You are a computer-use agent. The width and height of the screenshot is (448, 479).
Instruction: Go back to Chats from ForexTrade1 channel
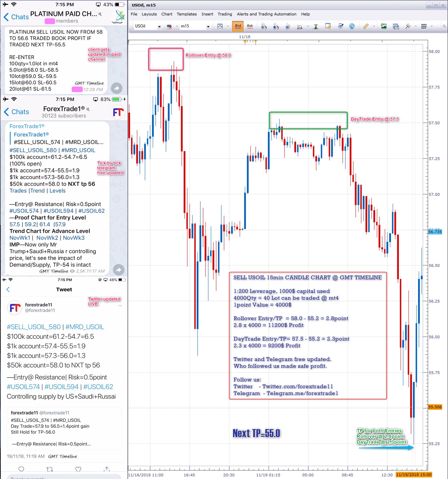16,112
